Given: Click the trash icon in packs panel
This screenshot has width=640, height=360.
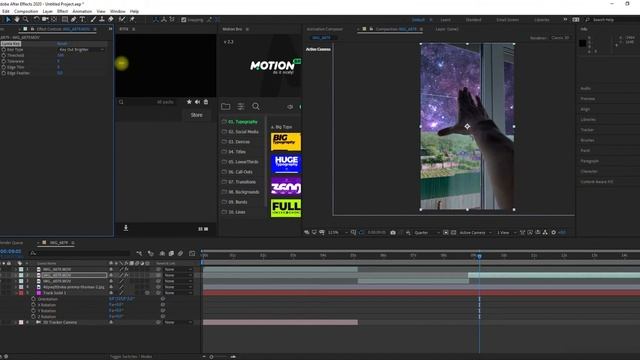Looking at the screenshot, I should pyautogui.click(x=206, y=102).
